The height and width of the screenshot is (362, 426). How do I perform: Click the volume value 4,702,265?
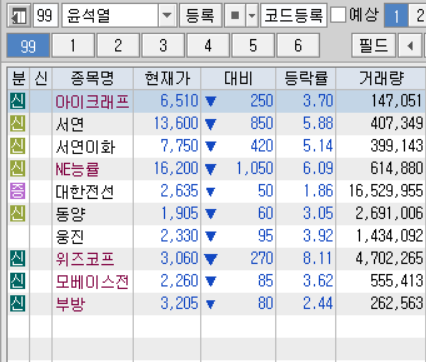pos(390,258)
